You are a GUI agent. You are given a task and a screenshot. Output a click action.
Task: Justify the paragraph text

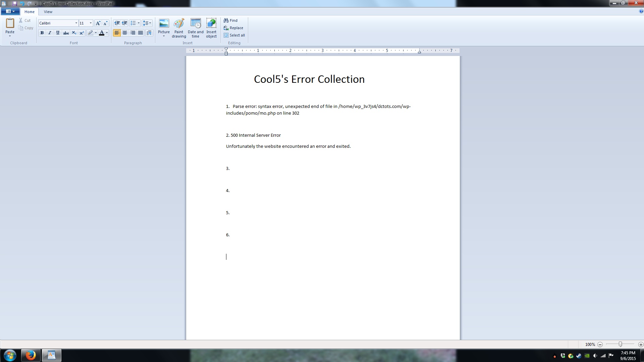(x=141, y=33)
